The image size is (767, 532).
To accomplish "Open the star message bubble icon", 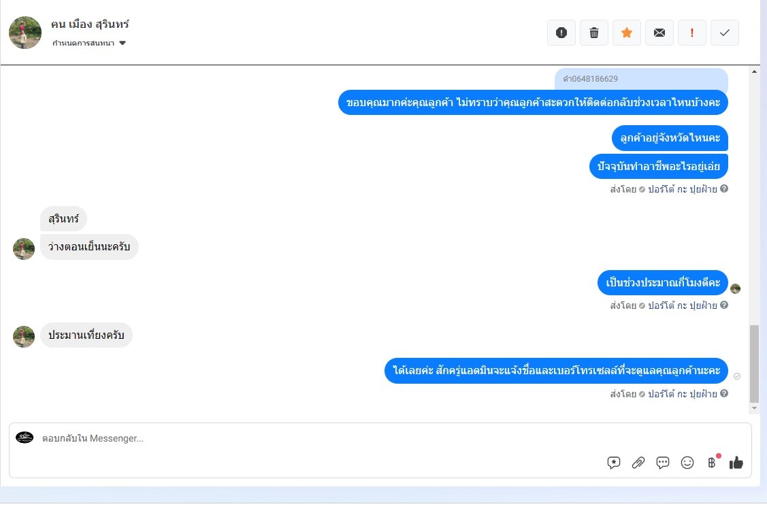I will pyautogui.click(x=613, y=463).
